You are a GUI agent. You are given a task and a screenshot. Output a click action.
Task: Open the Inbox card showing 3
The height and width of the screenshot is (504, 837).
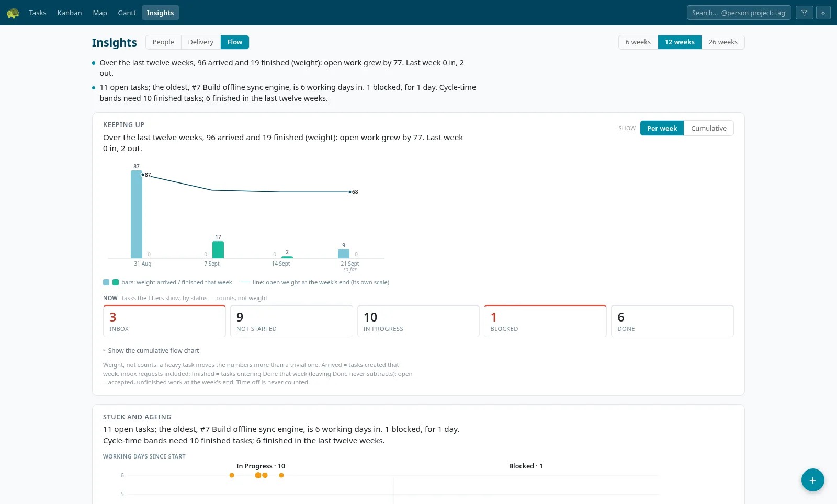click(164, 321)
